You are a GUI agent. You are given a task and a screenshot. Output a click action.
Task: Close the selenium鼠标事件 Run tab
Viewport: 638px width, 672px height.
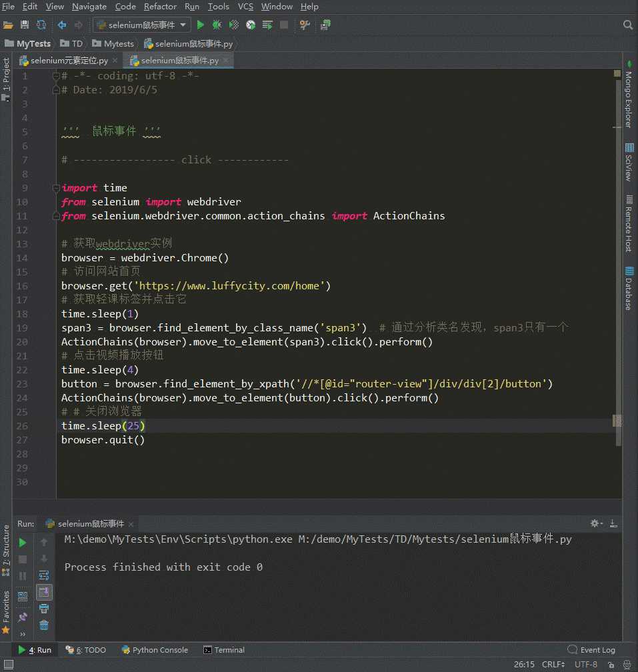click(131, 524)
